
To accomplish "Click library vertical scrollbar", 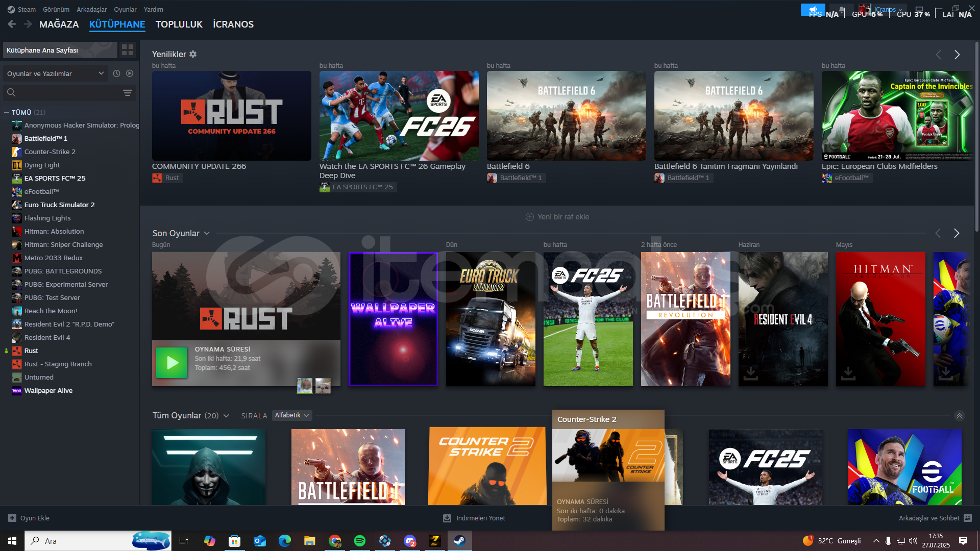I will 976,138.
